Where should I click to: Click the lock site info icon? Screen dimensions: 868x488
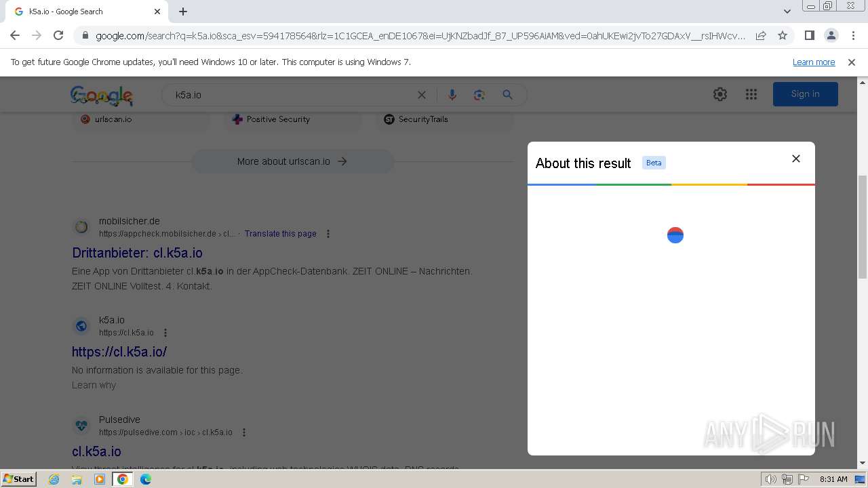pyautogui.click(x=85, y=36)
